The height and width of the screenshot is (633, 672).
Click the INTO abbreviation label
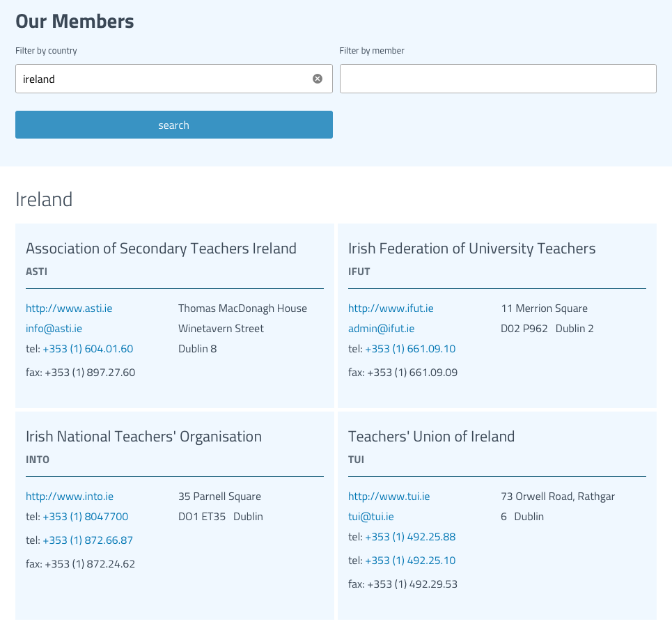coord(38,460)
